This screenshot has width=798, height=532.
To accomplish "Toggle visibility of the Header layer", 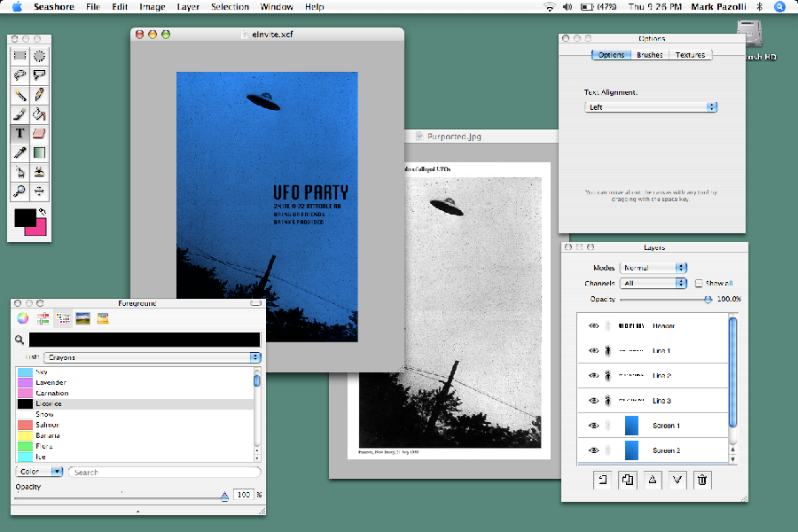I will click(592, 325).
